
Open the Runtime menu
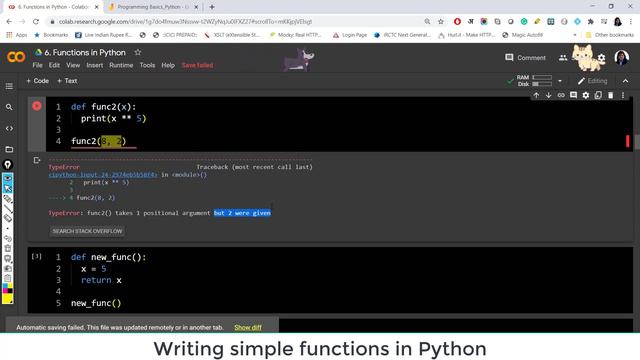[x=121, y=65]
